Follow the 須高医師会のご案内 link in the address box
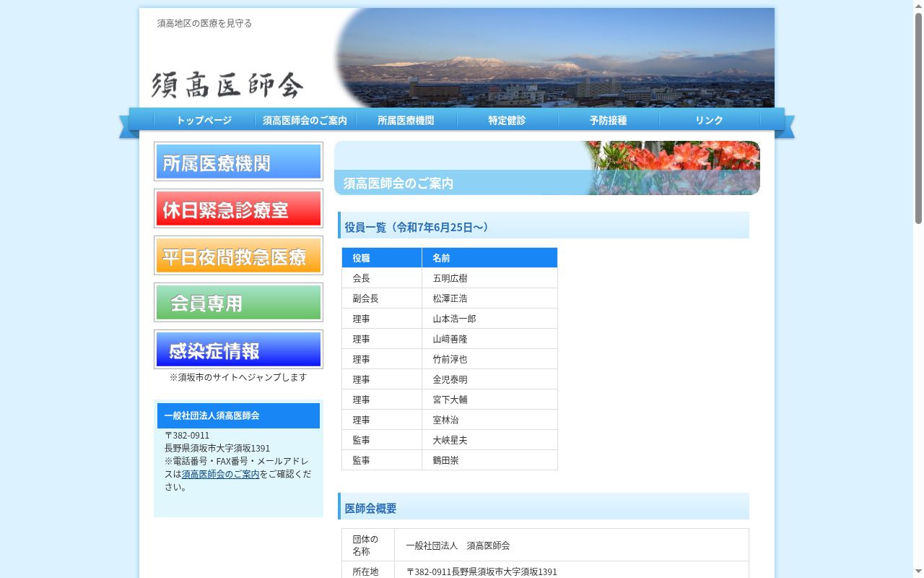Screen dimensions: 924x578 point(220,474)
